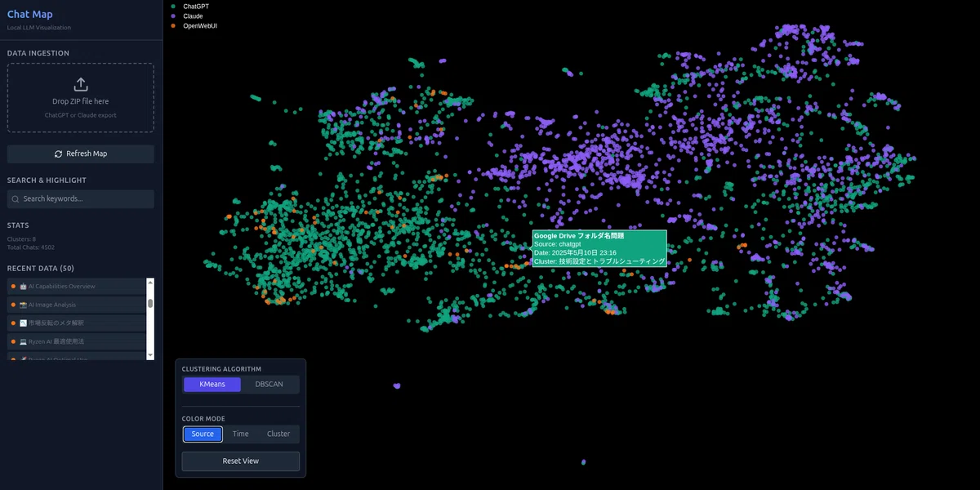Set color mode to Time
This screenshot has height=490, width=980.
(240, 434)
